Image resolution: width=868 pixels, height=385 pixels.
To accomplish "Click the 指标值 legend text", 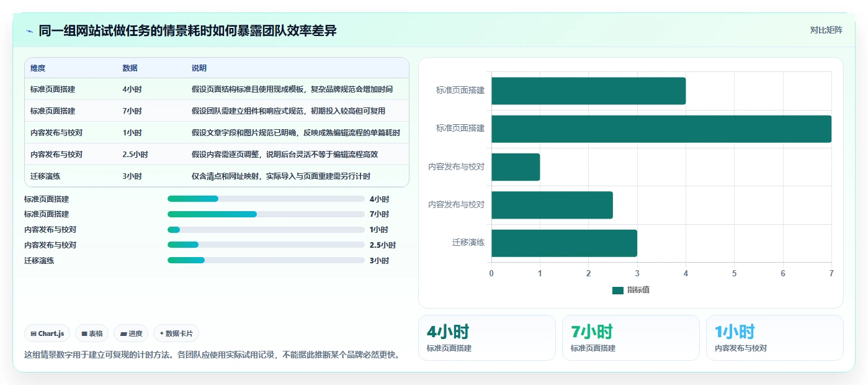I will click(638, 290).
